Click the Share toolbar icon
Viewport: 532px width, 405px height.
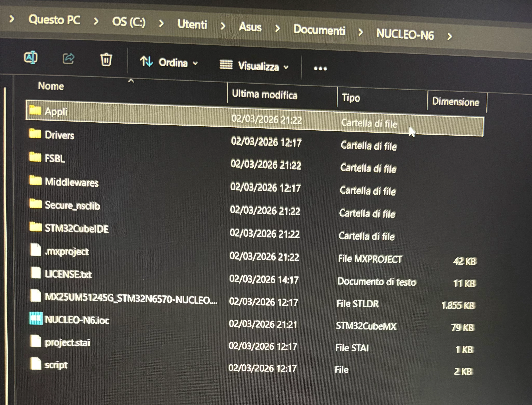(68, 59)
